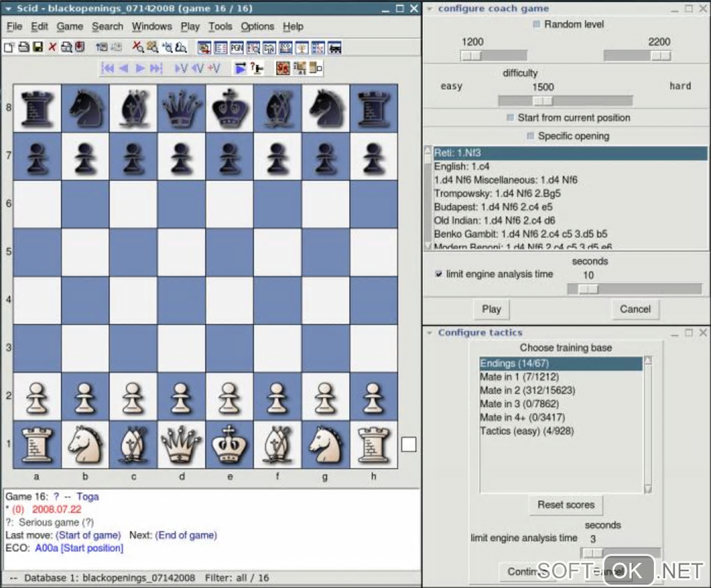Jump to game start with rewind icon
Viewport: 711px width, 588px height.
[108, 68]
